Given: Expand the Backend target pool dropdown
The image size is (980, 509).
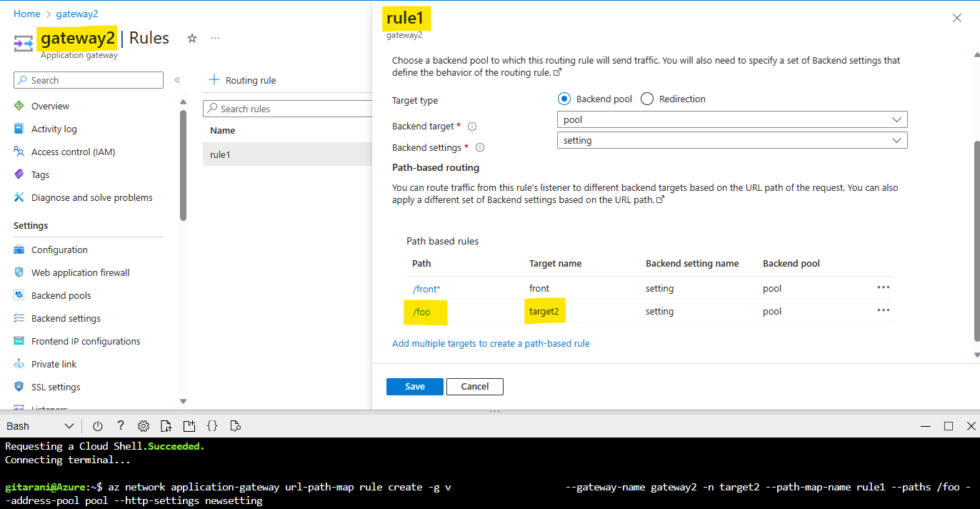Looking at the screenshot, I should (732, 119).
